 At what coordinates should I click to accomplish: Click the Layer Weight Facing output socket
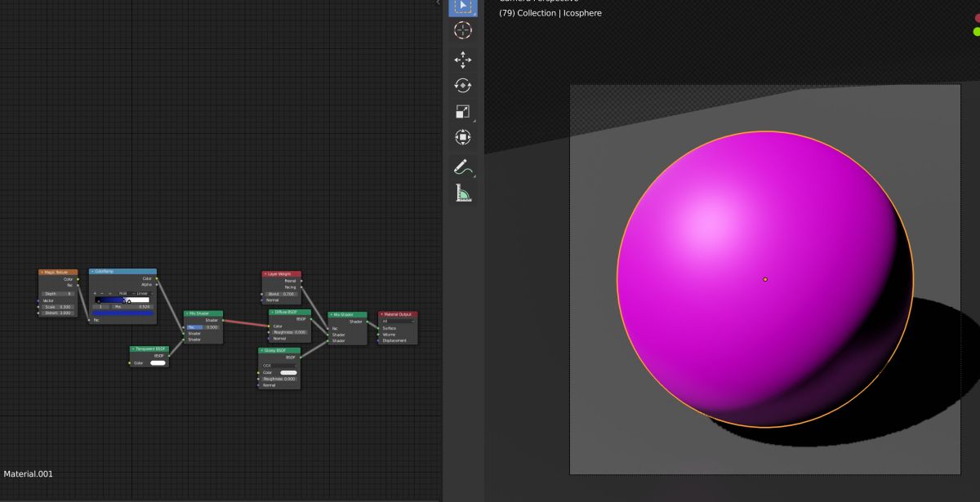pos(301,287)
